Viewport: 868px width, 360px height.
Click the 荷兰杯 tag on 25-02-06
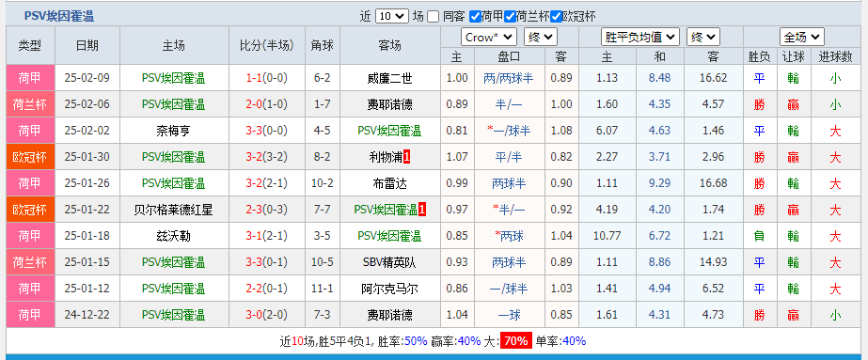[x=30, y=104]
